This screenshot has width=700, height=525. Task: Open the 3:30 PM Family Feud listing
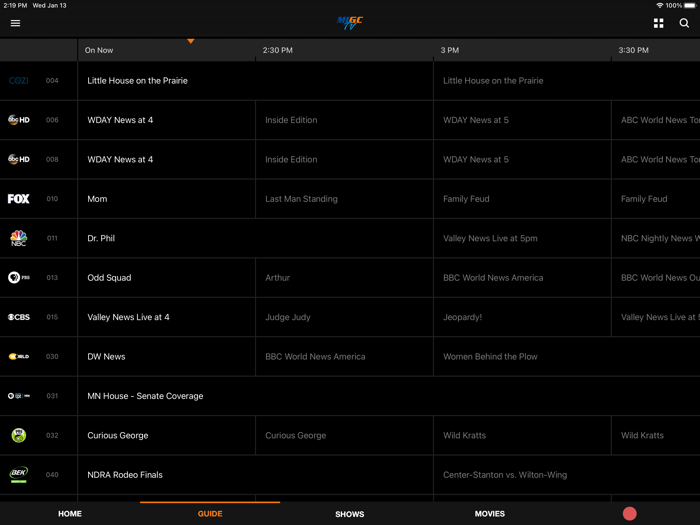point(656,199)
